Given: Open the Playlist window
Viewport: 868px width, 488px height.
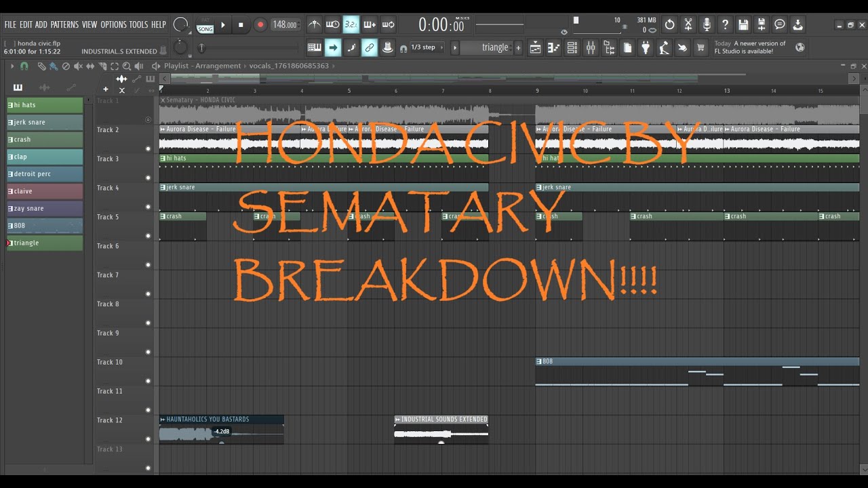Looking at the screenshot, I should tap(536, 47).
